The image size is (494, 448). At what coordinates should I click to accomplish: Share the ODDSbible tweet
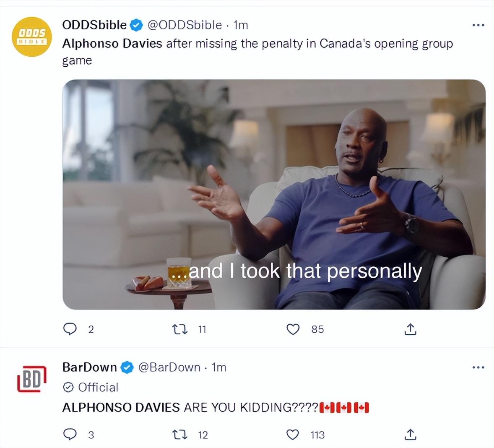tap(410, 329)
